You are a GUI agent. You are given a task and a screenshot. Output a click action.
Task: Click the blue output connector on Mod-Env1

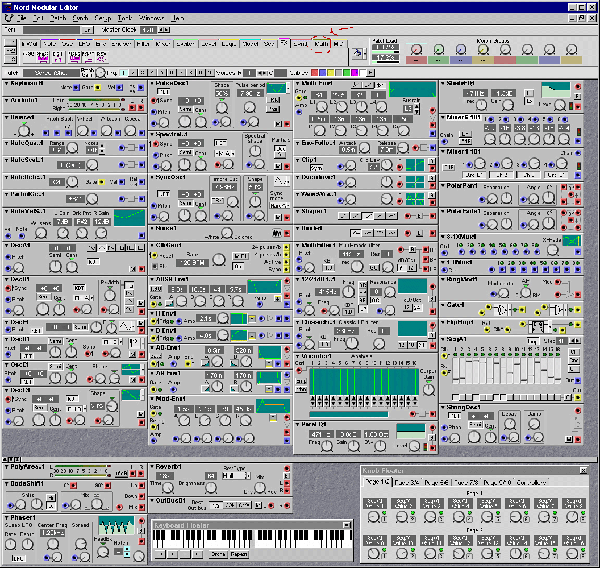pos(288,440)
